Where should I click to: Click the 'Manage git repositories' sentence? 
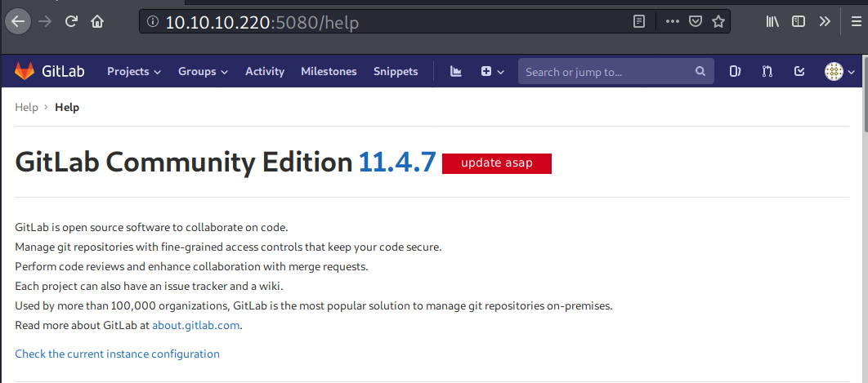coord(228,247)
